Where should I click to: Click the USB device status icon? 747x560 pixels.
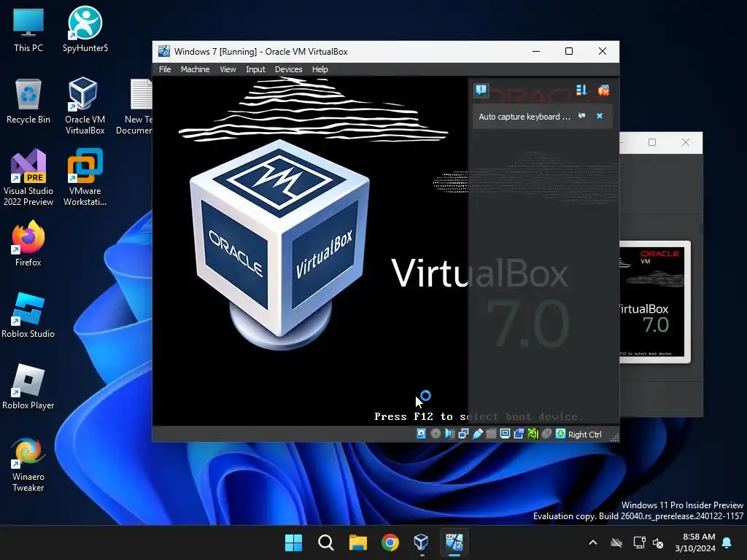(x=477, y=434)
